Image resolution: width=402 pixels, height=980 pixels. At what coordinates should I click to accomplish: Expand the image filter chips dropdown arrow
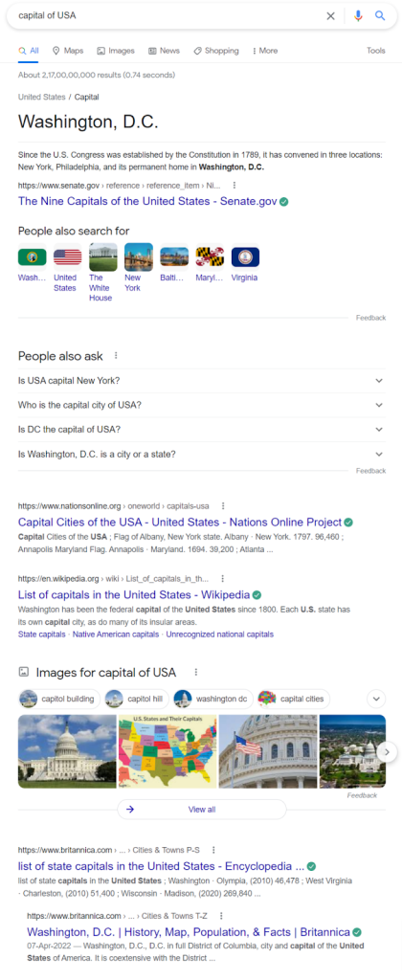pyautogui.click(x=377, y=698)
